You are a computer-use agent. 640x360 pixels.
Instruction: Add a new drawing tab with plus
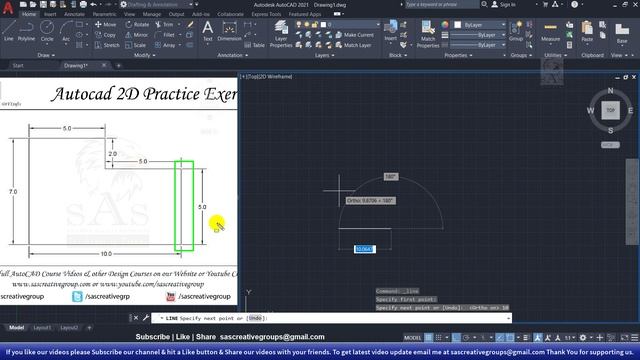[x=119, y=65]
